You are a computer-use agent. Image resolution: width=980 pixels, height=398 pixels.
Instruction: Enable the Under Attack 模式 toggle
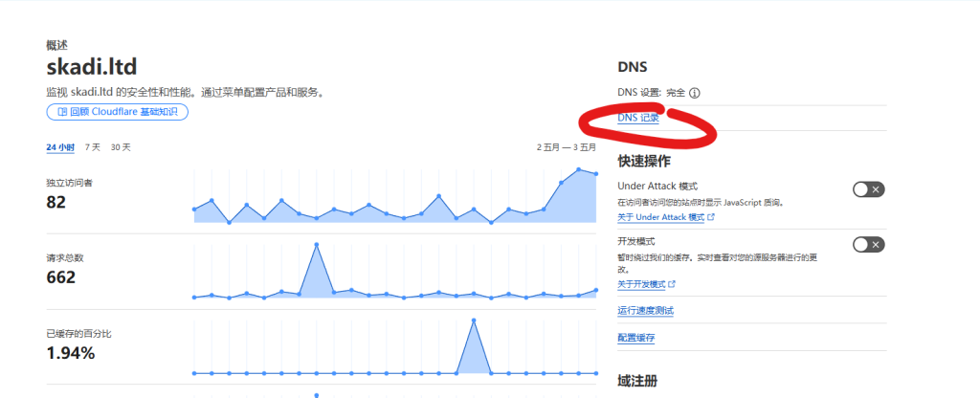868,189
